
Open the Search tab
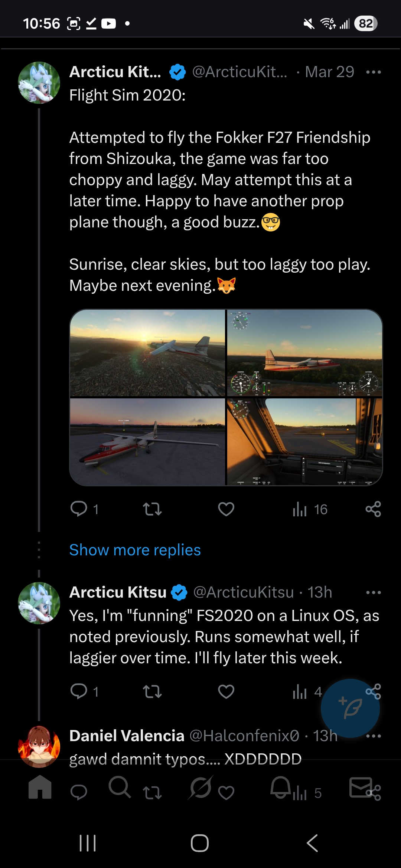(120, 786)
